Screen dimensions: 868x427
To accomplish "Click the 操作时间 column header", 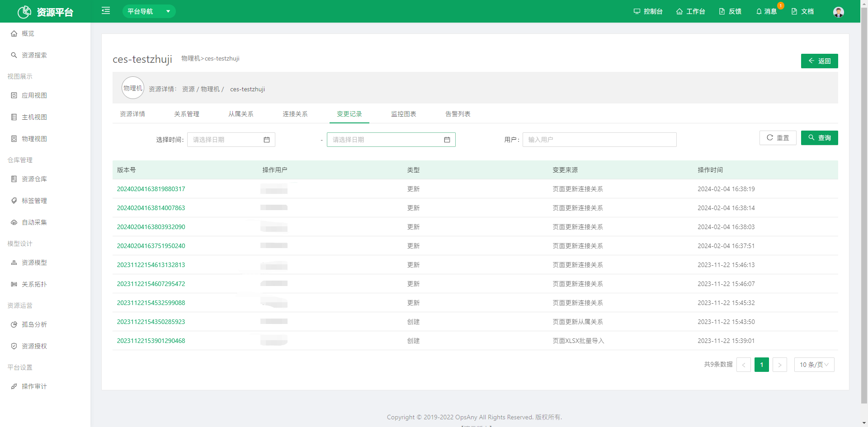I will pyautogui.click(x=710, y=170).
